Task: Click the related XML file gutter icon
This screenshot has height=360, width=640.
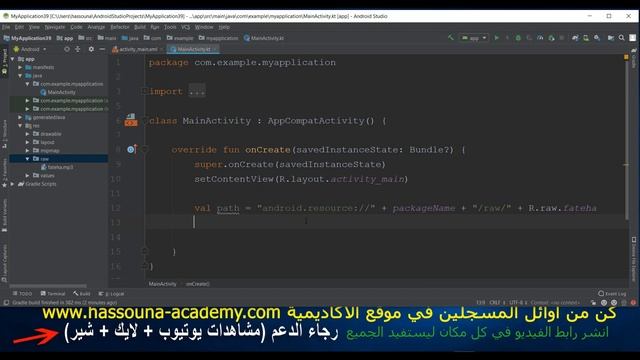Action: 131,120
